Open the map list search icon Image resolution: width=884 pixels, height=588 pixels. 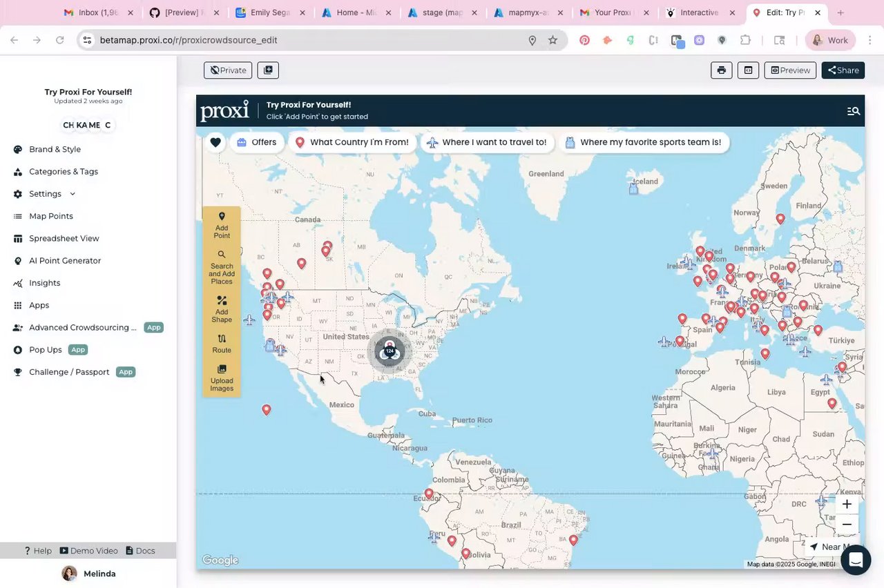click(854, 111)
